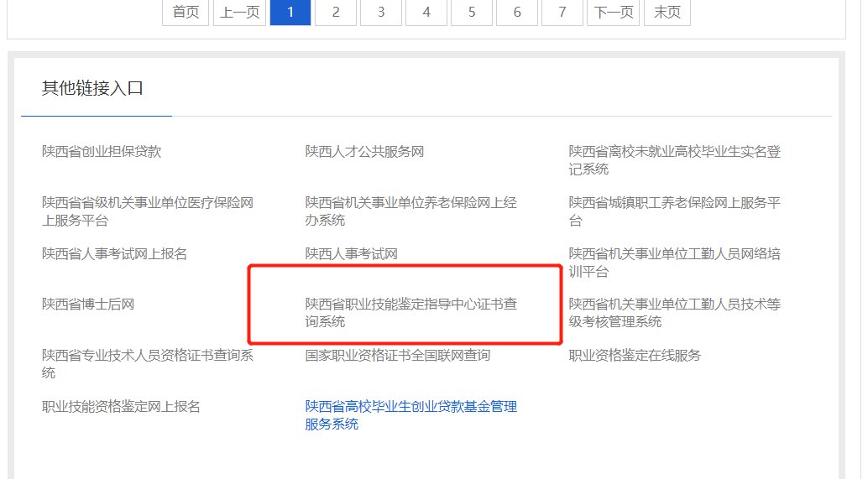
Task: Open 陕西省博士后网 link
Action: (88, 305)
